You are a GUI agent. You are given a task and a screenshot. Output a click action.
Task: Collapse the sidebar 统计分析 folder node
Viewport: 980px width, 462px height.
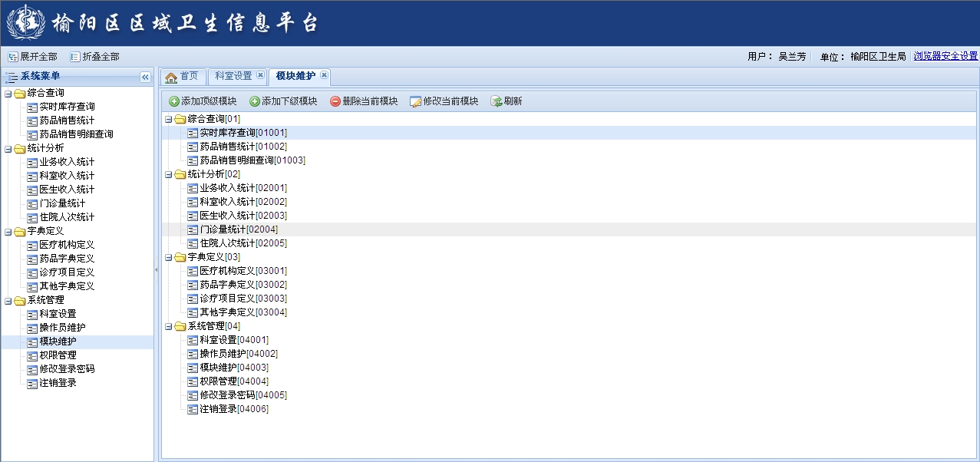(8, 148)
